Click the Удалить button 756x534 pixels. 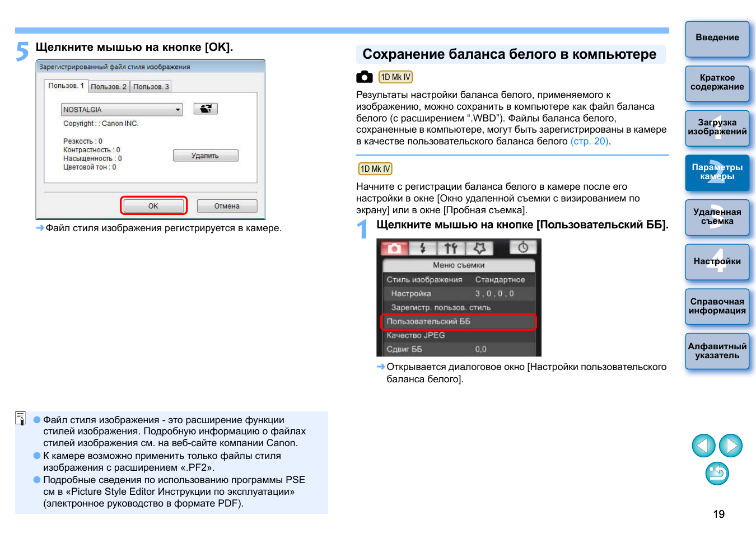click(206, 156)
